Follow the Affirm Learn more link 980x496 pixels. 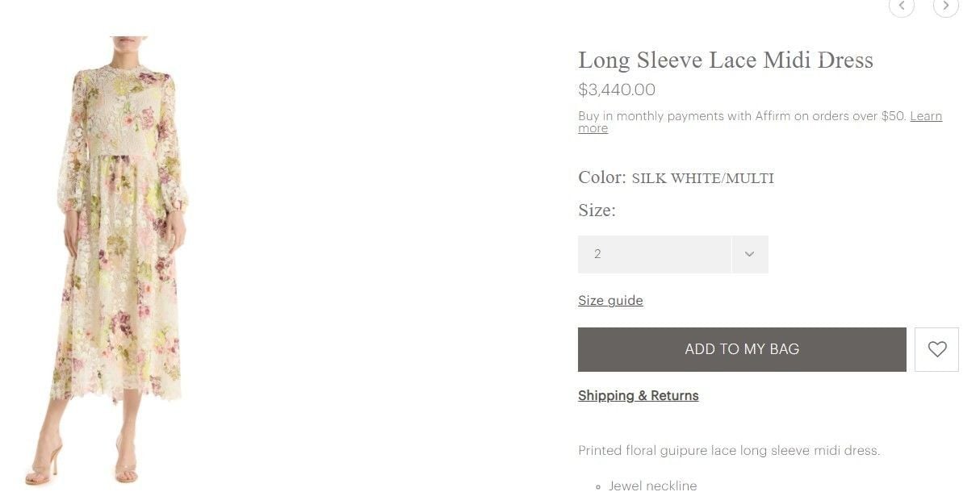click(x=925, y=116)
